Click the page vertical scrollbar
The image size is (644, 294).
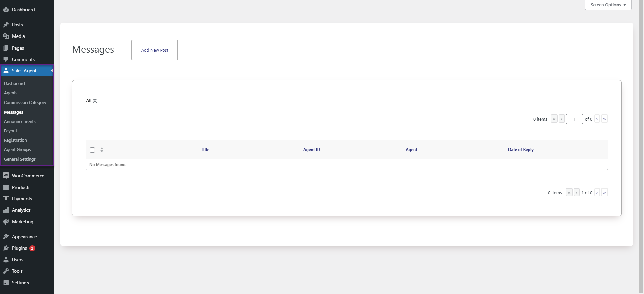click(x=641, y=147)
